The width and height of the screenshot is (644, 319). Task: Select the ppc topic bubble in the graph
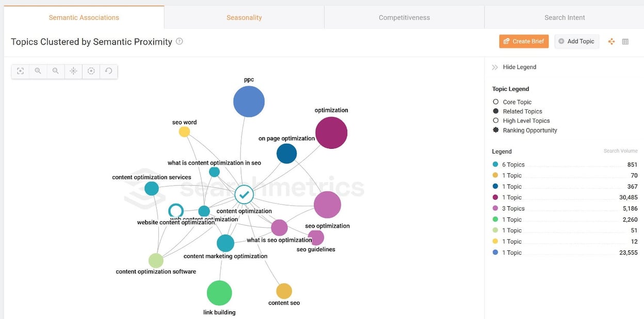(249, 101)
